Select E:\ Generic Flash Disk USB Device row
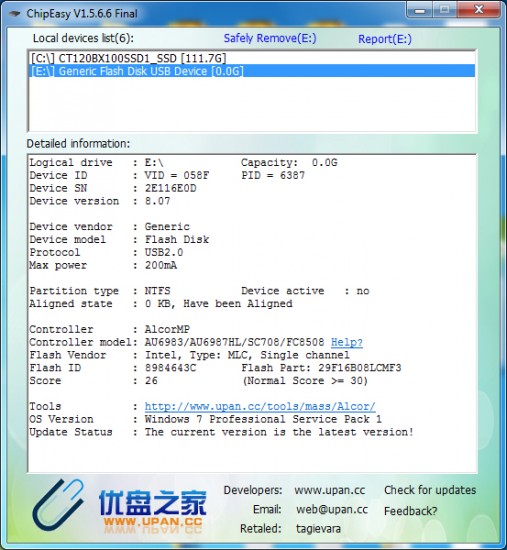Viewport: 507px width, 550px height. coord(252,71)
